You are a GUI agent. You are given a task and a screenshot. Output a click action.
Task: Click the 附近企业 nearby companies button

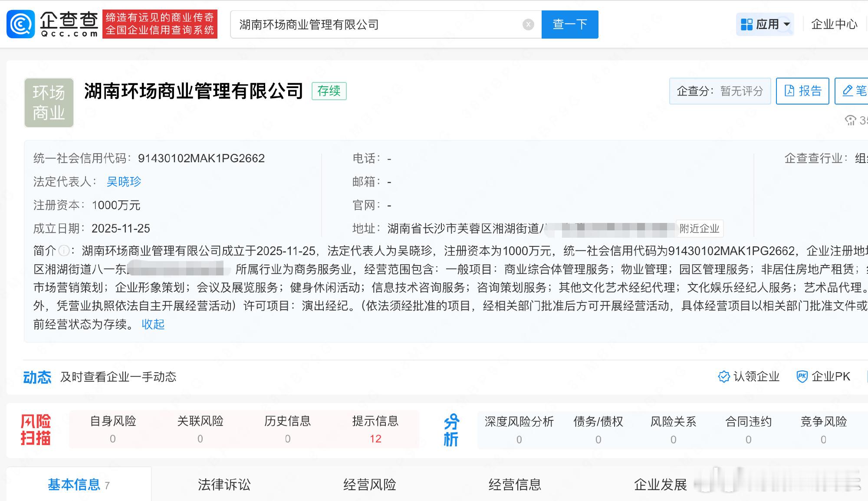click(x=700, y=229)
